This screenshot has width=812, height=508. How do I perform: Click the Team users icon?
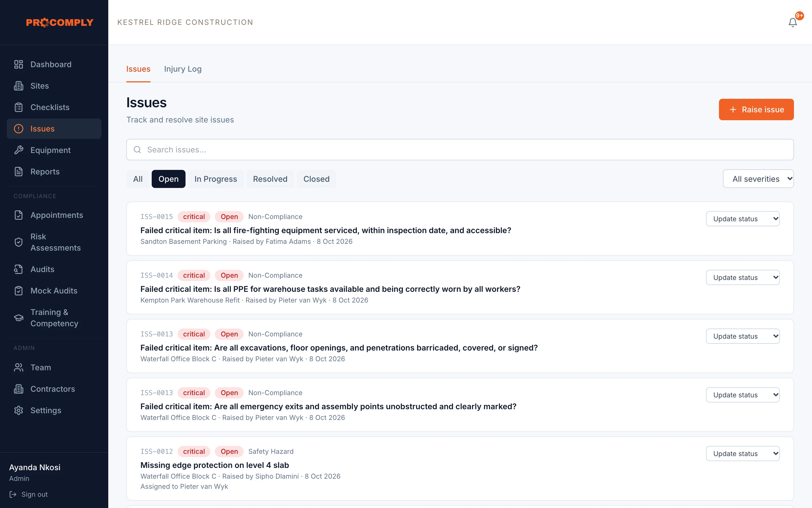[x=18, y=367]
